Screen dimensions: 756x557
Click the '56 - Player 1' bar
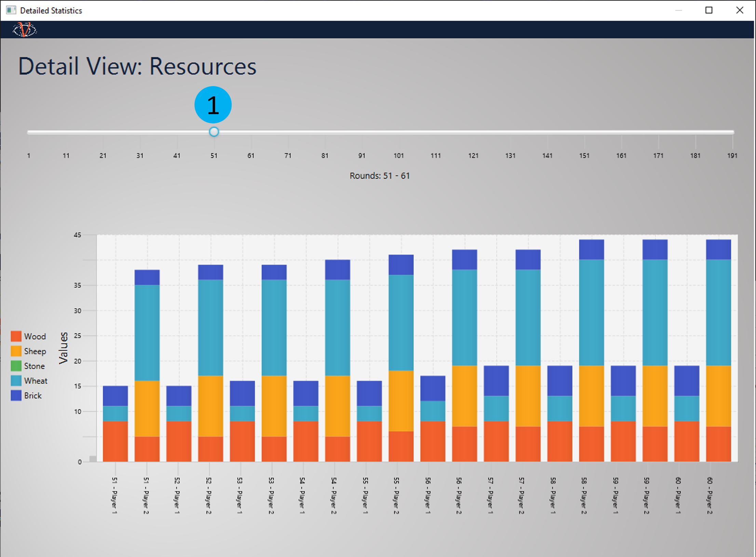coord(433,419)
